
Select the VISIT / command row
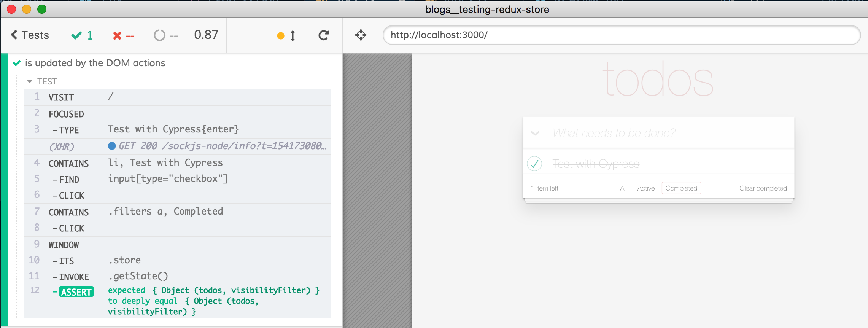pyautogui.click(x=178, y=97)
